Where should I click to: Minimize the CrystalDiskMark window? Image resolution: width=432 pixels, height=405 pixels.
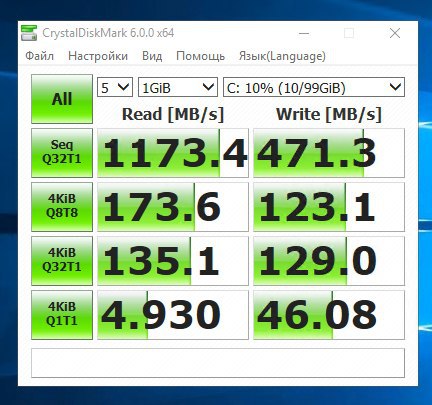pyautogui.click(x=304, y=33)
